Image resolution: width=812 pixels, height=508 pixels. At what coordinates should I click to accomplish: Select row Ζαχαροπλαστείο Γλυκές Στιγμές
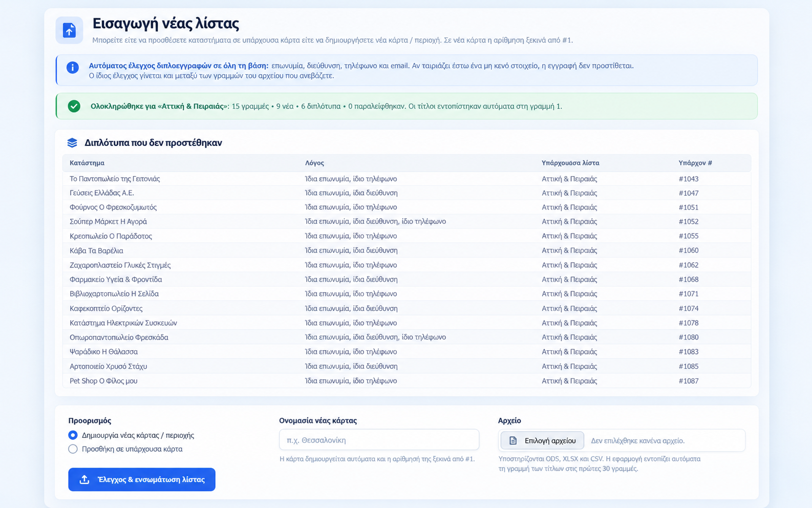[x=407, y=265]
